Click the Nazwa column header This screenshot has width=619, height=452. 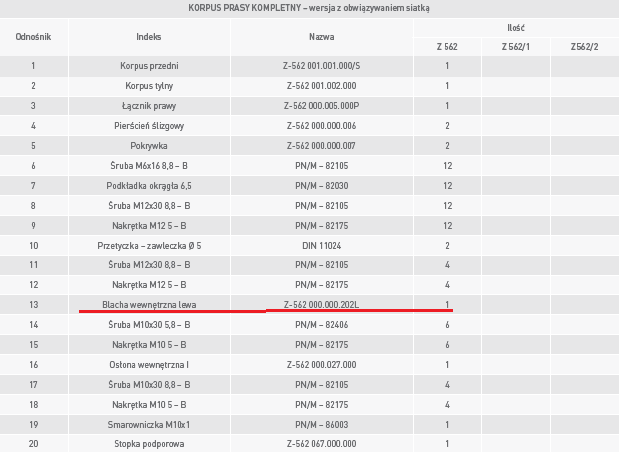coord(322,37)
